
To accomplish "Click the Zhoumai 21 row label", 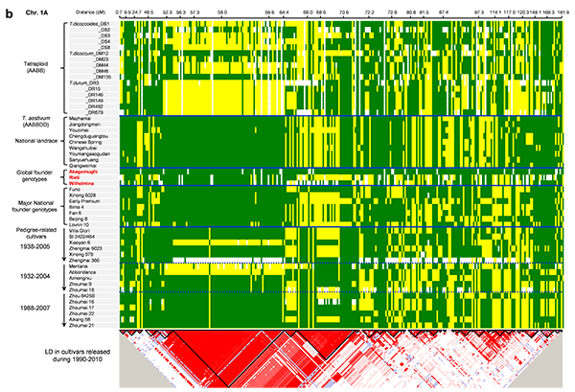I will (x=81, y=325).
